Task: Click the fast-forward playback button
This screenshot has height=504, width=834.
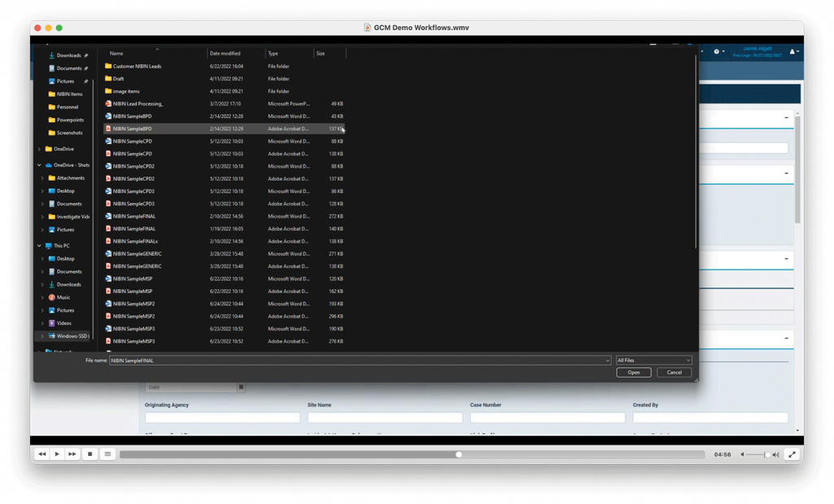Action: pyautogui.click(x=72, y=454)
